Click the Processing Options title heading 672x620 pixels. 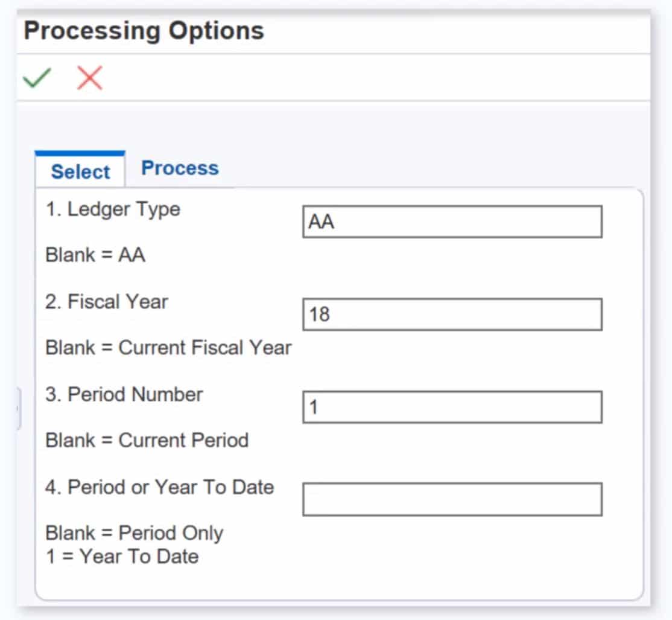pyautogui.click(x=144, y=31)
